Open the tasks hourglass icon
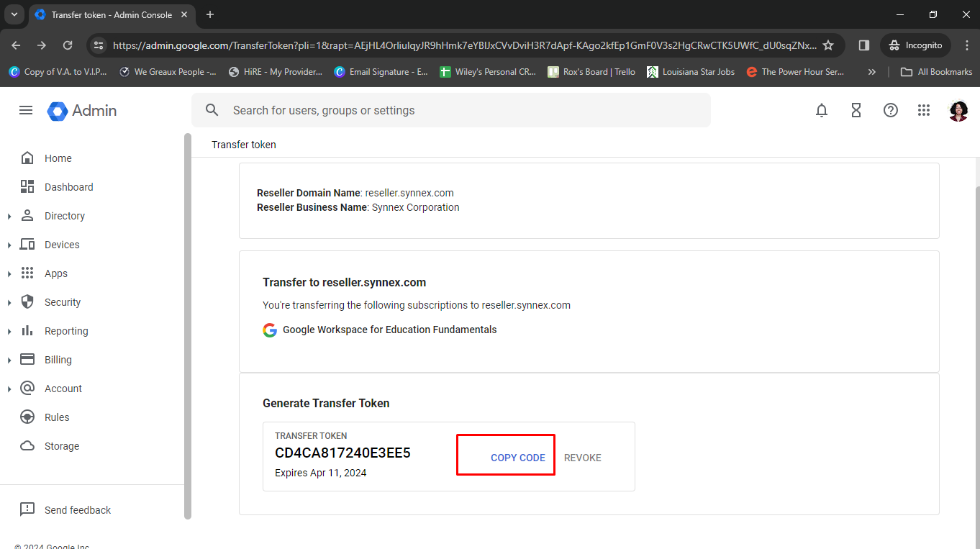980x549 pixels. tap(856, 110)
